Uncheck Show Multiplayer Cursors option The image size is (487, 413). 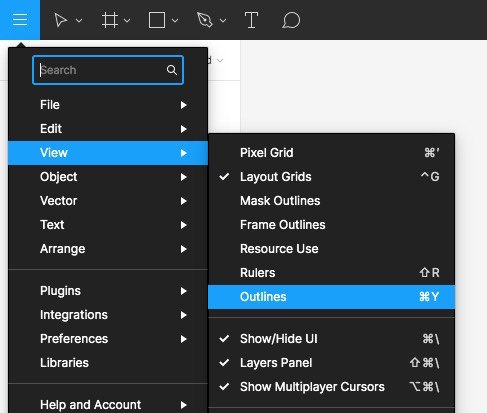[331, 387]
